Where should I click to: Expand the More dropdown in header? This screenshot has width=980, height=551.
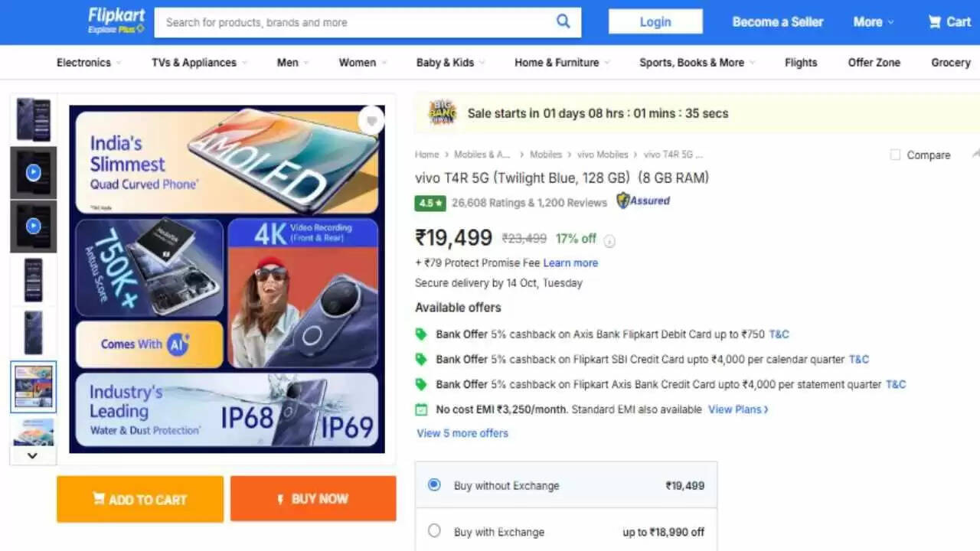873,22
